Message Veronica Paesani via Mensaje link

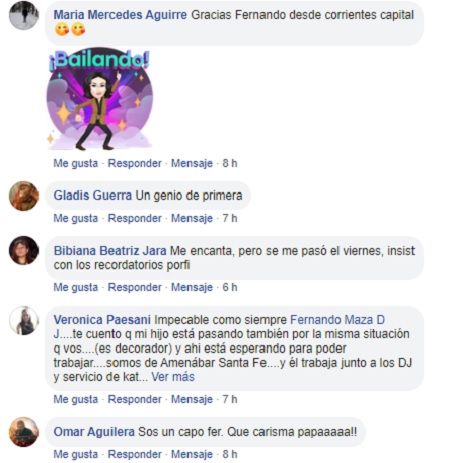tap(192, 399)
